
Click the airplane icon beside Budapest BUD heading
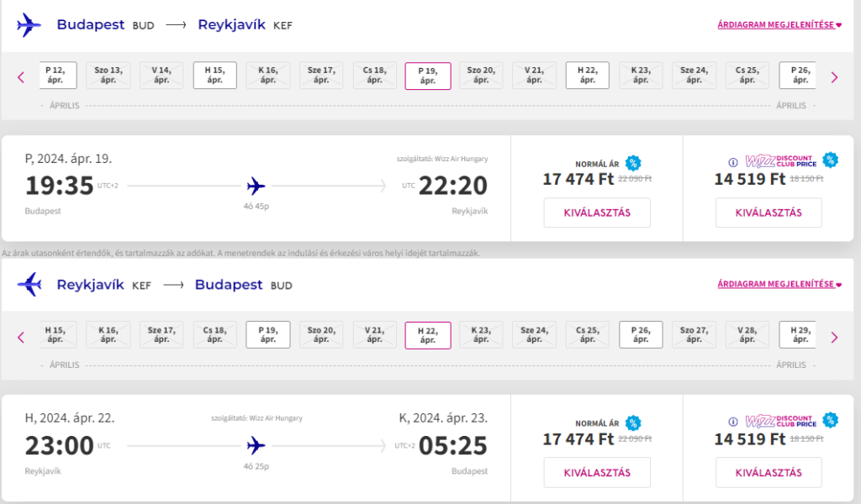29,25
